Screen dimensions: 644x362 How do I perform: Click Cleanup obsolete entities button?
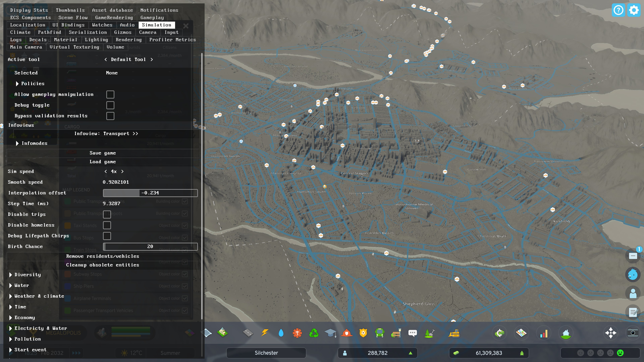coord(103,265)
